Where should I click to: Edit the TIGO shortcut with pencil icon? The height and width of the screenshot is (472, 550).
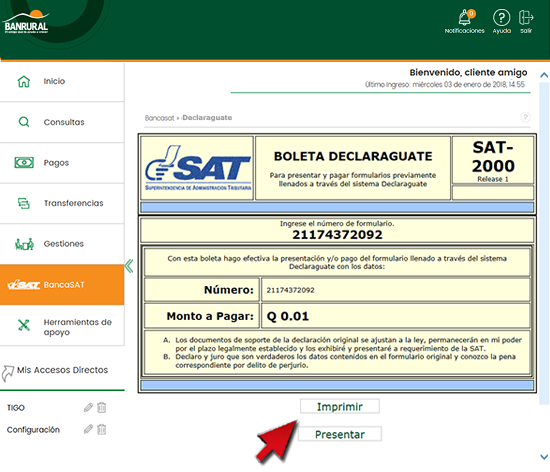[88, 407]
